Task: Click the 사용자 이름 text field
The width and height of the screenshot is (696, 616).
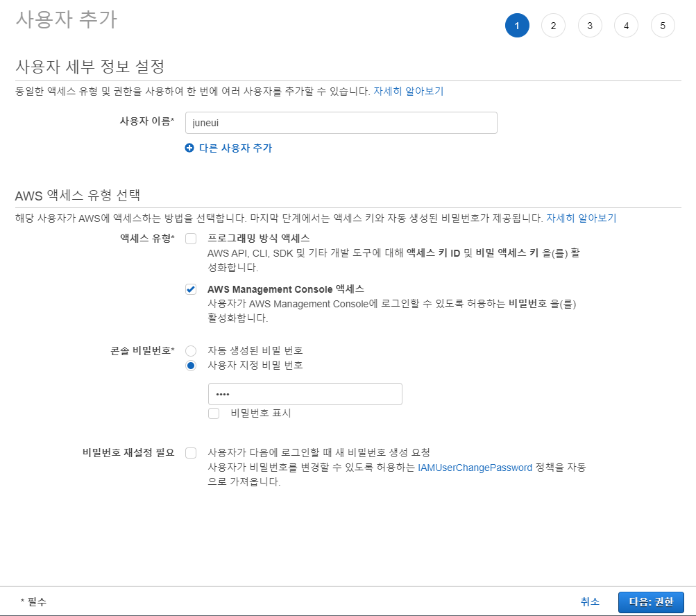Action: (x=341, y=123)
